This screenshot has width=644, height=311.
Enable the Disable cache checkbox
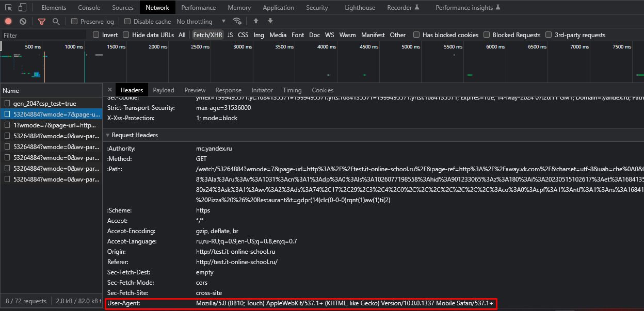tap(127, 22)
